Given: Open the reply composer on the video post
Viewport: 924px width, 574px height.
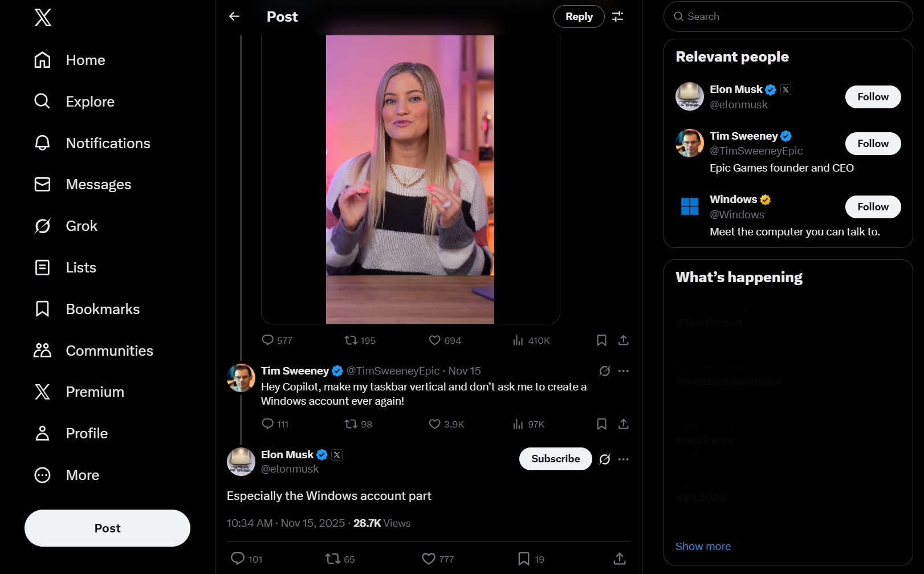Looking at the screenshot, I should 267,340.
